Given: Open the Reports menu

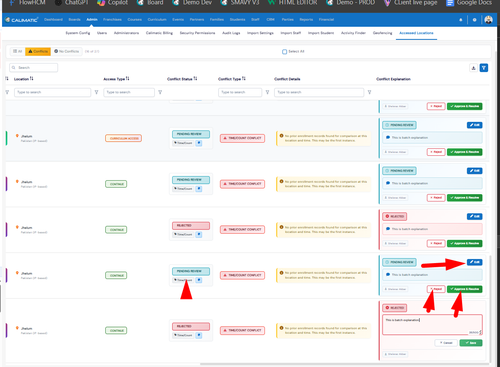Looking at the screenshot, I should (x=306, y=20).
